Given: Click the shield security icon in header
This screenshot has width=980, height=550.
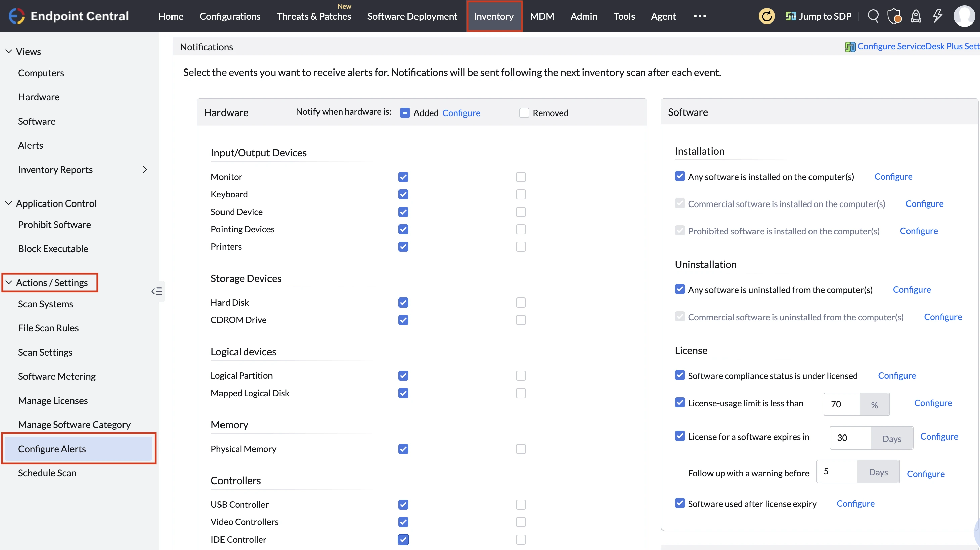Looking at the screenshot, I should [894, 16].
